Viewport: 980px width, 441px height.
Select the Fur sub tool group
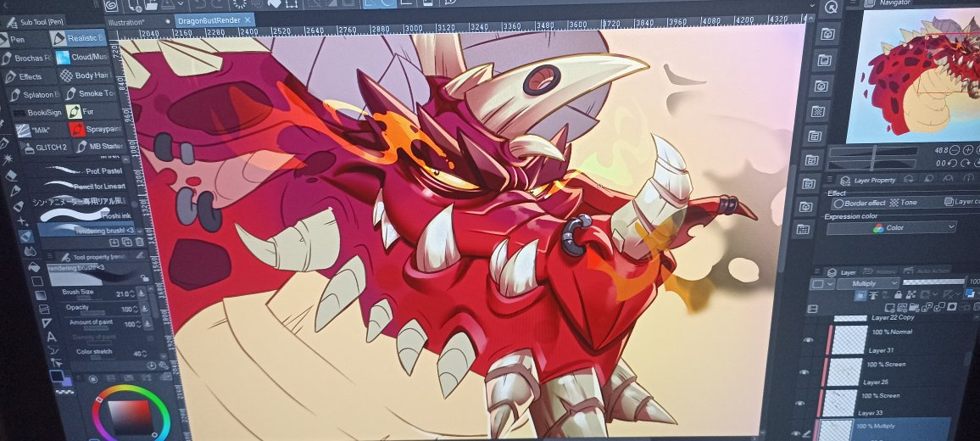pos(92,111)
